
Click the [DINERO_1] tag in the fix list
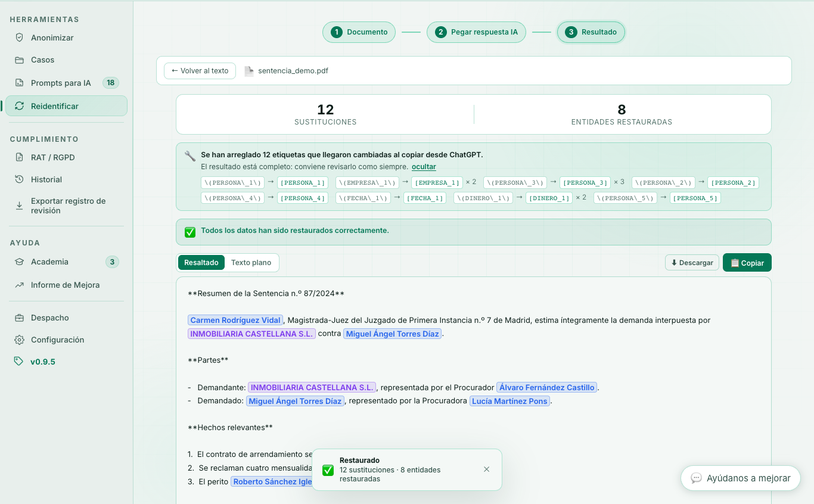[x=549, y=198]
